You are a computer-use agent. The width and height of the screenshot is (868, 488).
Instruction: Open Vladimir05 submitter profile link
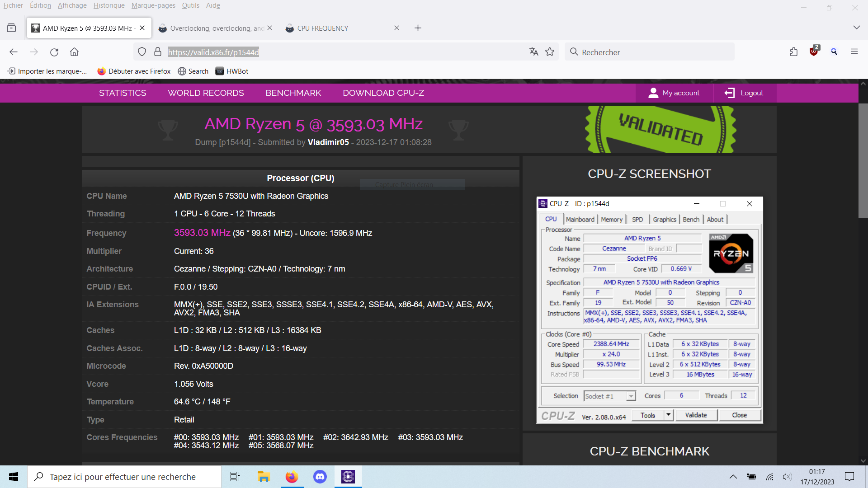coord(328,142)
